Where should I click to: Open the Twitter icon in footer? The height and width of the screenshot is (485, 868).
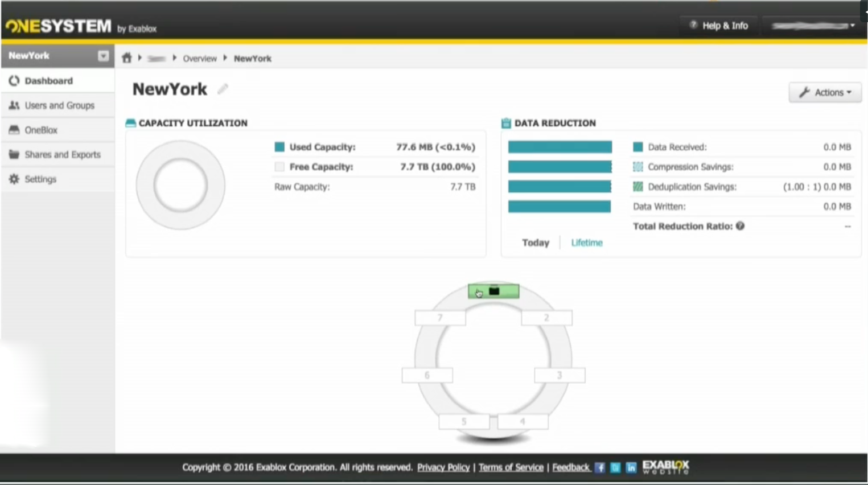(x=615, y=467)
